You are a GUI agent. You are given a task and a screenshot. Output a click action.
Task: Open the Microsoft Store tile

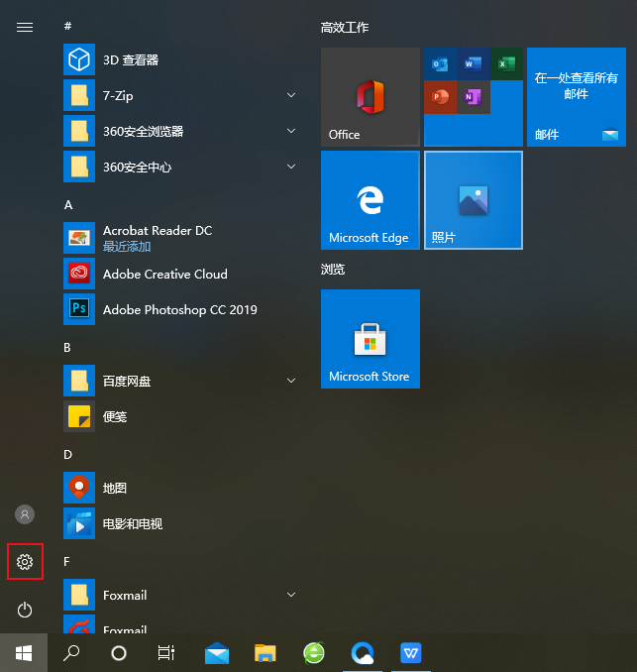click(371, 339)
